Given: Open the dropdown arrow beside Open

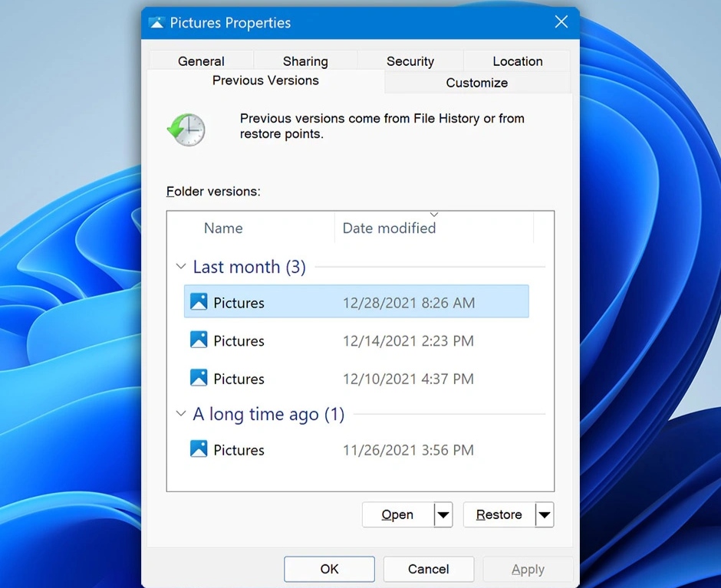Looking at the screenshot, I should click(443, 515).
